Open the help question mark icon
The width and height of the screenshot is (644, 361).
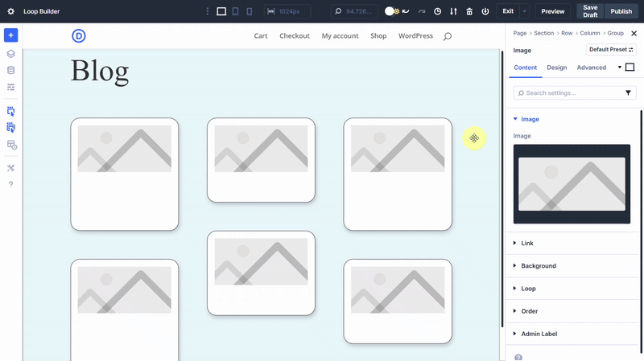(x=11, y=184)
